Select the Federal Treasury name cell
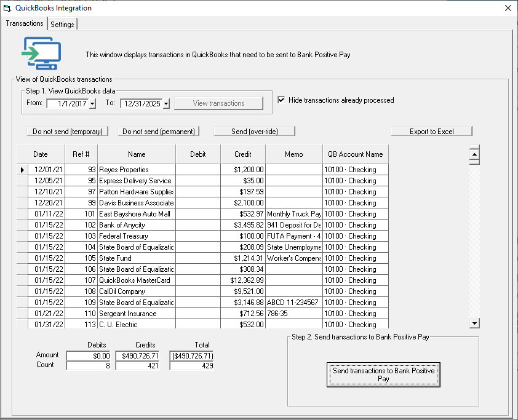 (137, 236)
